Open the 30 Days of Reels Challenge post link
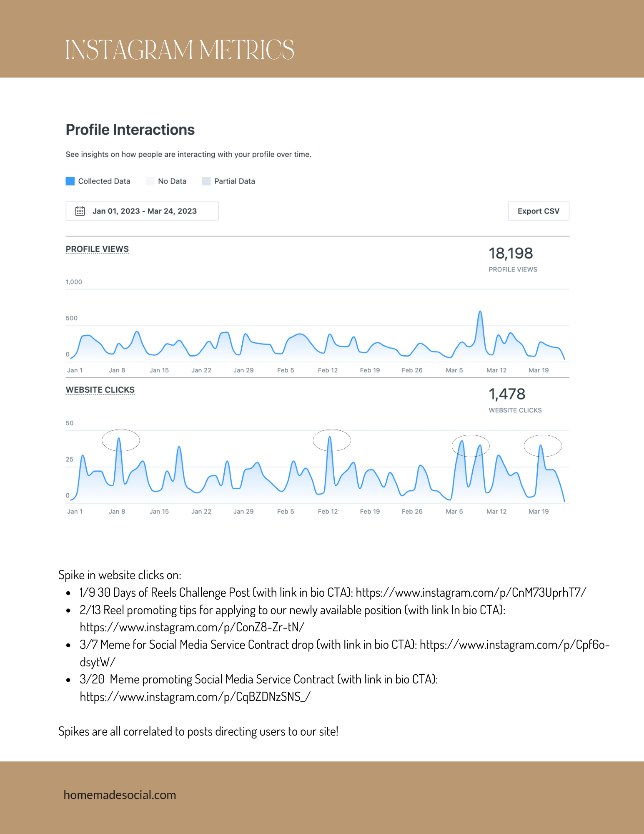The width and height of the screenshot is (644, 834). pyautogui.click(x=471, y=593)
